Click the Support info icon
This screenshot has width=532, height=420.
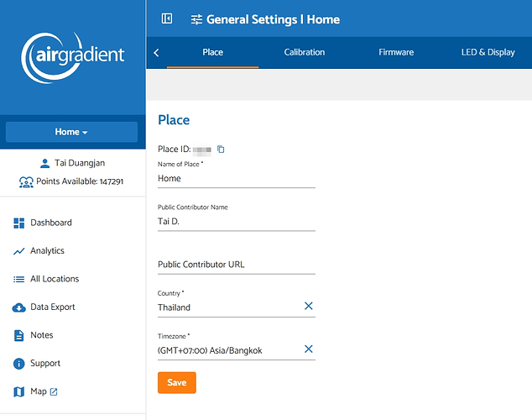19,364
